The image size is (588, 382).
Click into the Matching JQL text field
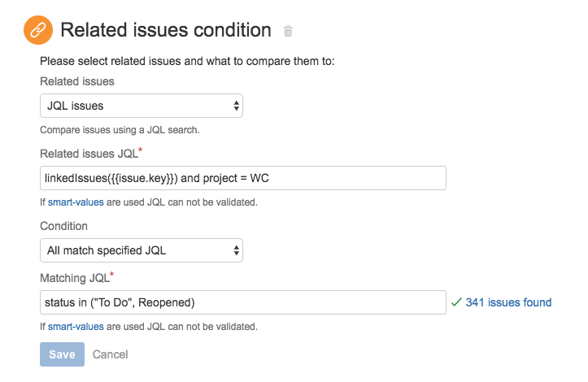242,302
